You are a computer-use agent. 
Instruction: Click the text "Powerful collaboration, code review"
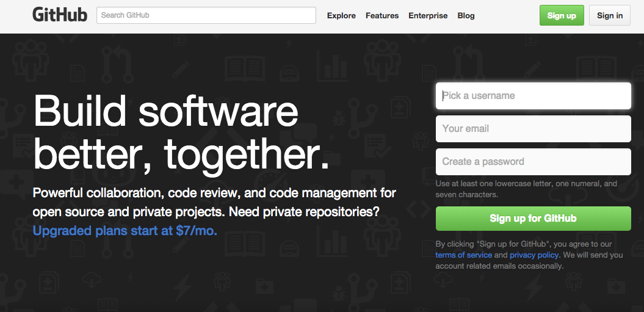pos(136,193)
